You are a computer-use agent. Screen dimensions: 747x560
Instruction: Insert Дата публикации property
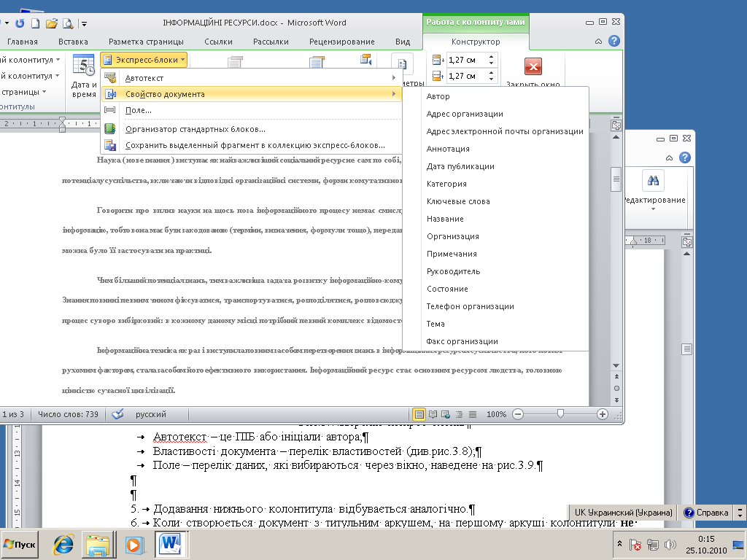(495, 166)
